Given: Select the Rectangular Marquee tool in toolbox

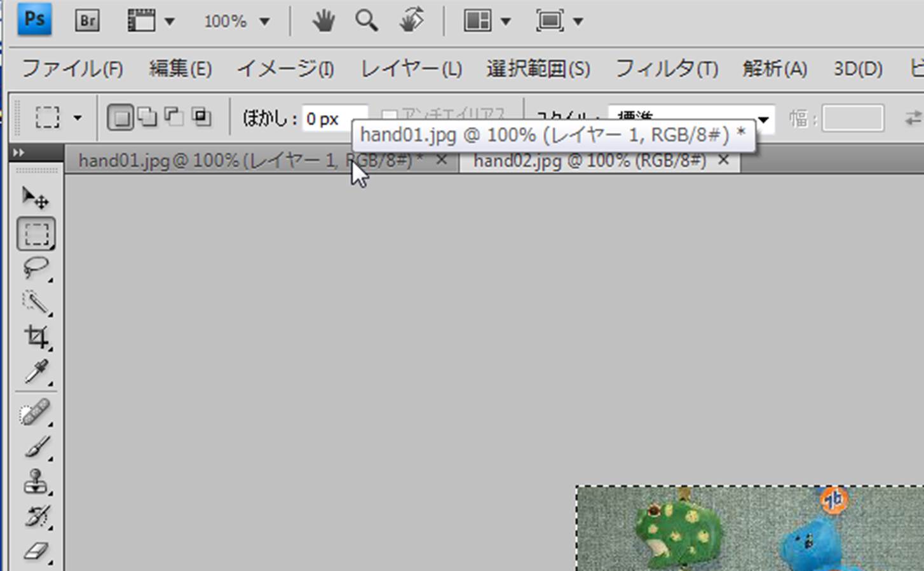Looking at the screenshot, I should point(36,234).
